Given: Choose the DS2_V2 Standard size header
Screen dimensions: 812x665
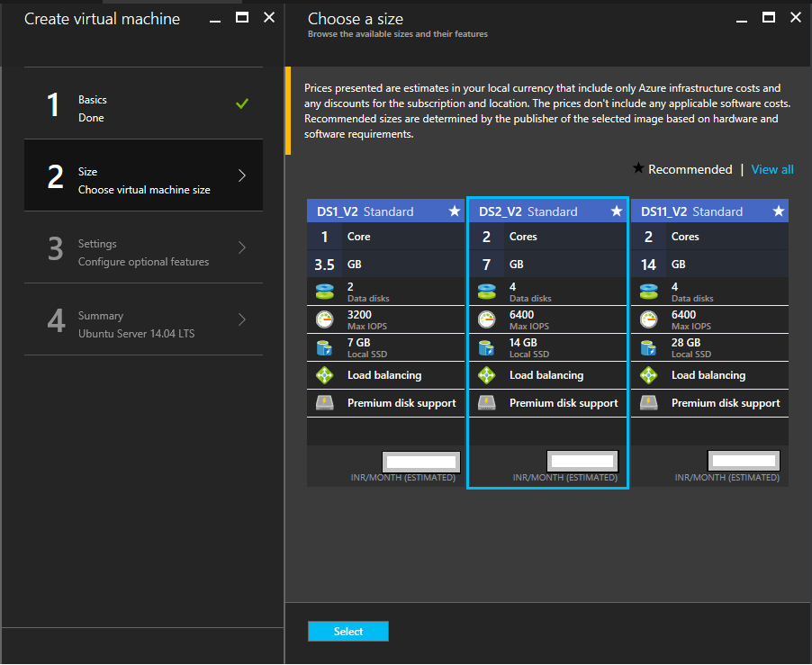Looking at the screenshot, I should click(x=548, y=211).
